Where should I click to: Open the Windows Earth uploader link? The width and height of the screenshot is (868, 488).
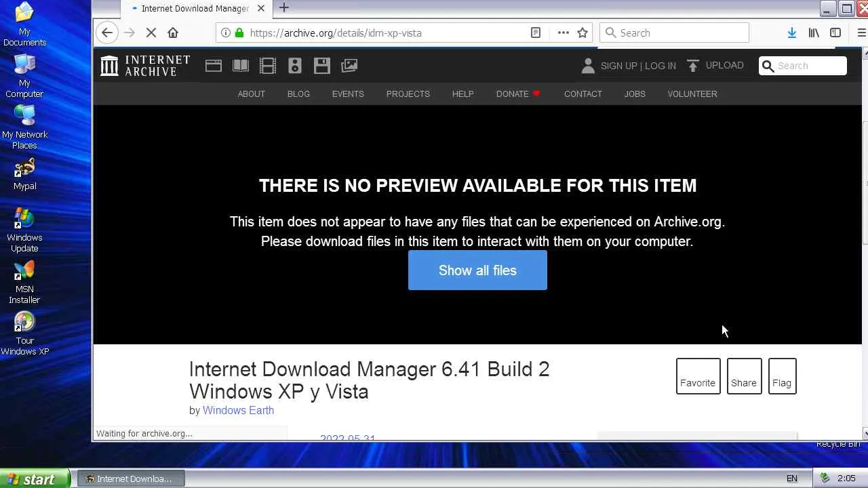(238, 410)
